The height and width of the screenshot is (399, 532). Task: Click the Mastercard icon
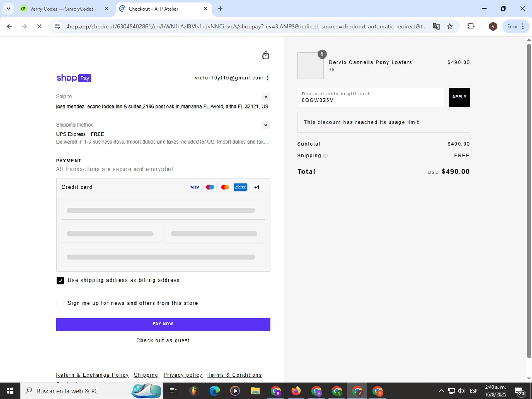pyautogui.click(x=225, y=187)
